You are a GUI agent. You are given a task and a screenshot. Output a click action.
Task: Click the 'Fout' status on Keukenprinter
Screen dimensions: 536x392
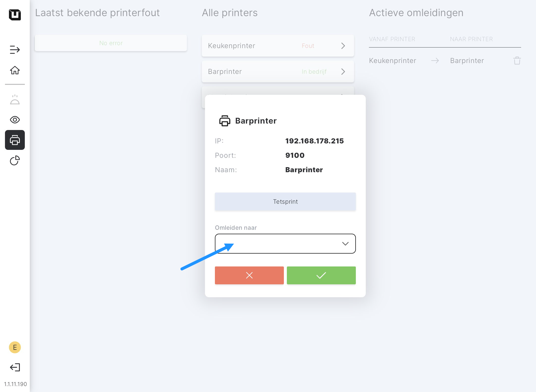pos(308,46)
